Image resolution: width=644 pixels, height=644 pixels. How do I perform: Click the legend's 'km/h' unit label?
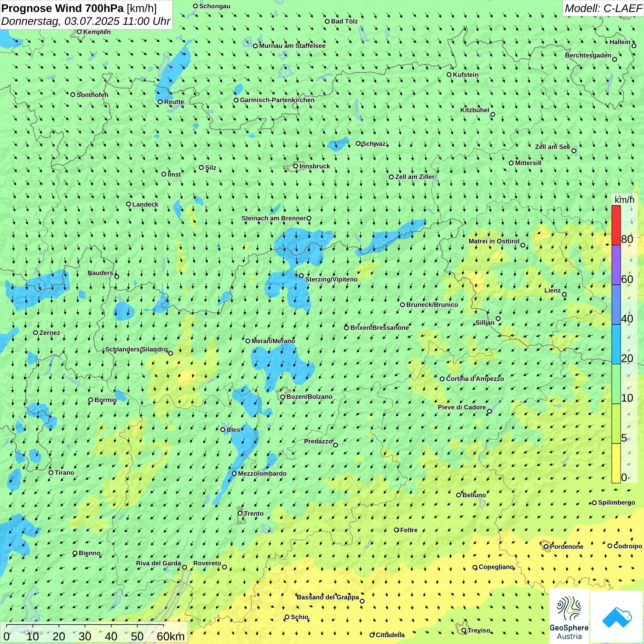tap(624, 200)
